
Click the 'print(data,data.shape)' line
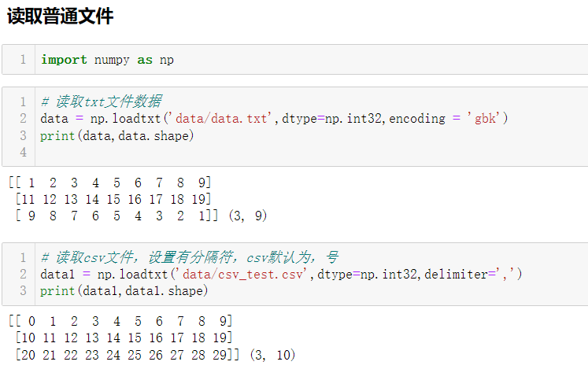coord(116,135)
